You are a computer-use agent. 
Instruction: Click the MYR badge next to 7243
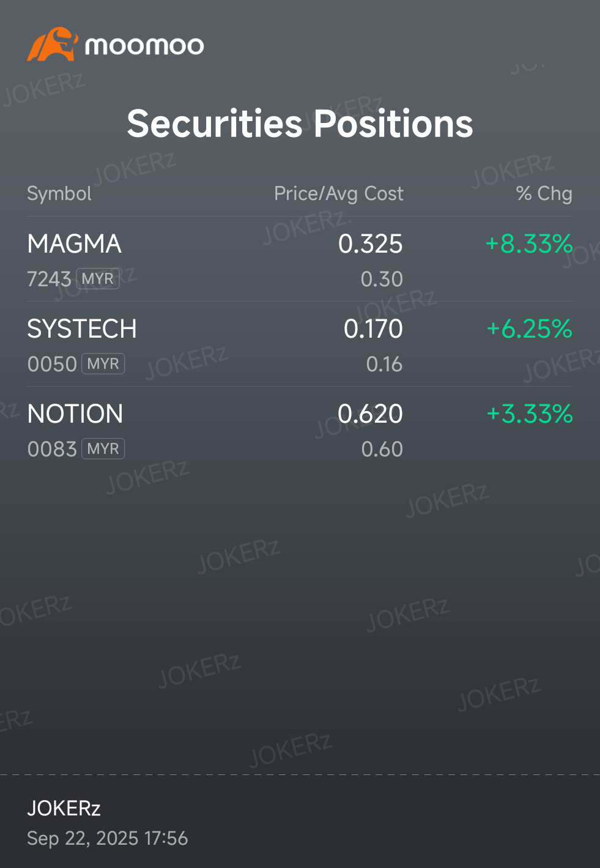(x=98, y=279)
